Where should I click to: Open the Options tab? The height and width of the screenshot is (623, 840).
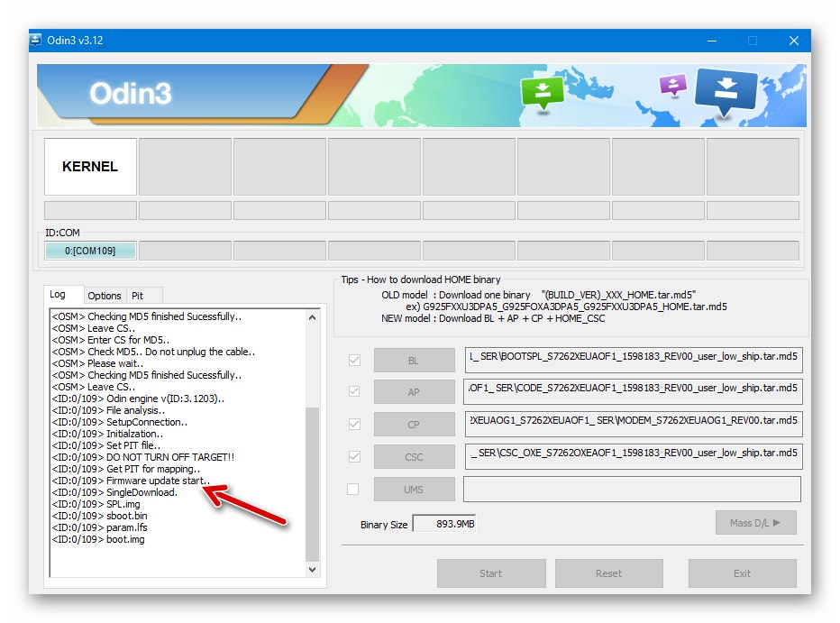(x=105, y=296)
